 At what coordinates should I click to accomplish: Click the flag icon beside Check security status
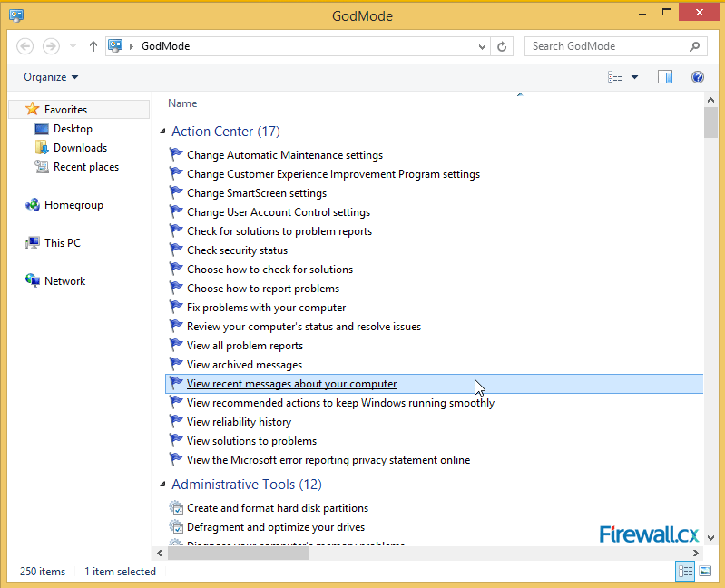[x=176, y=250]
